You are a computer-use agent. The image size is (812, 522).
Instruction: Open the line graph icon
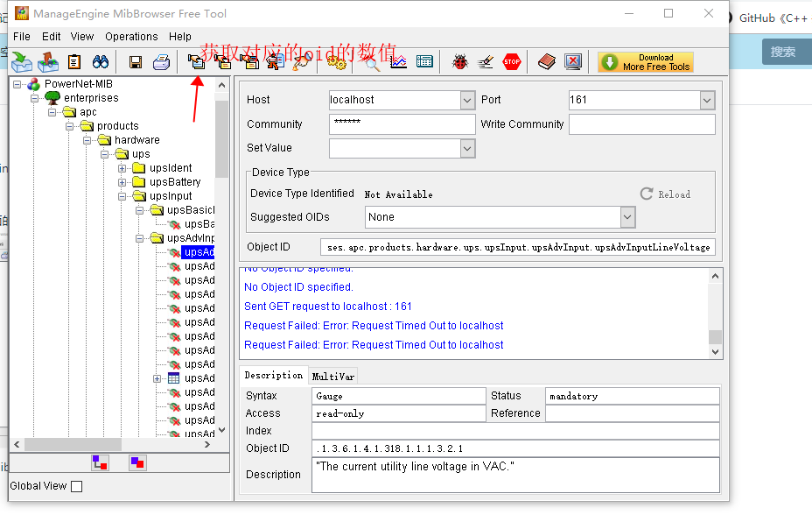[398, 62]
